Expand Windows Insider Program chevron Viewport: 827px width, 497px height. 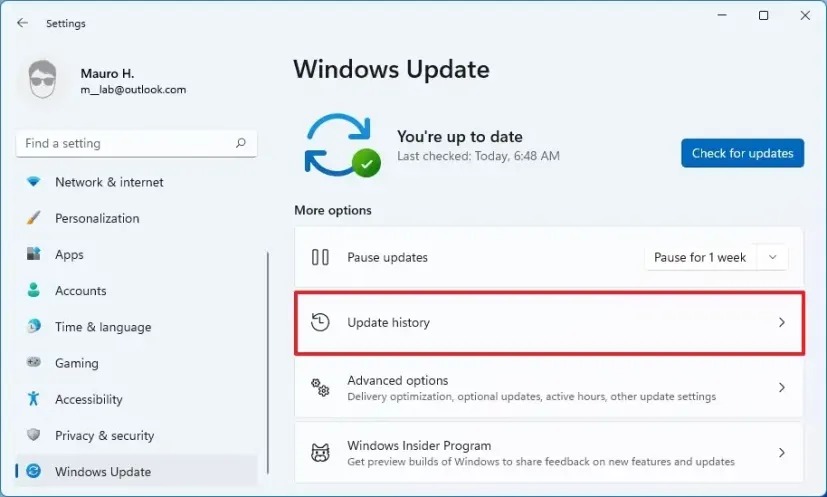coord(781,453)
